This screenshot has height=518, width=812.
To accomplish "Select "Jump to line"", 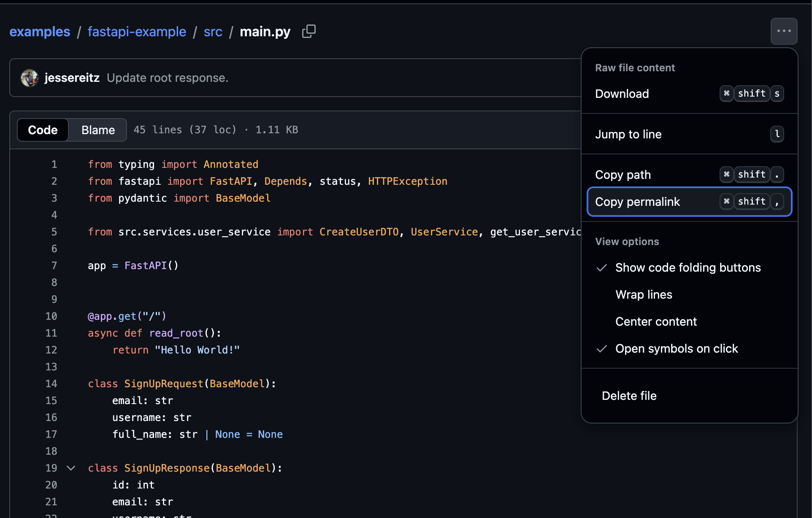I will coord(628,134).
